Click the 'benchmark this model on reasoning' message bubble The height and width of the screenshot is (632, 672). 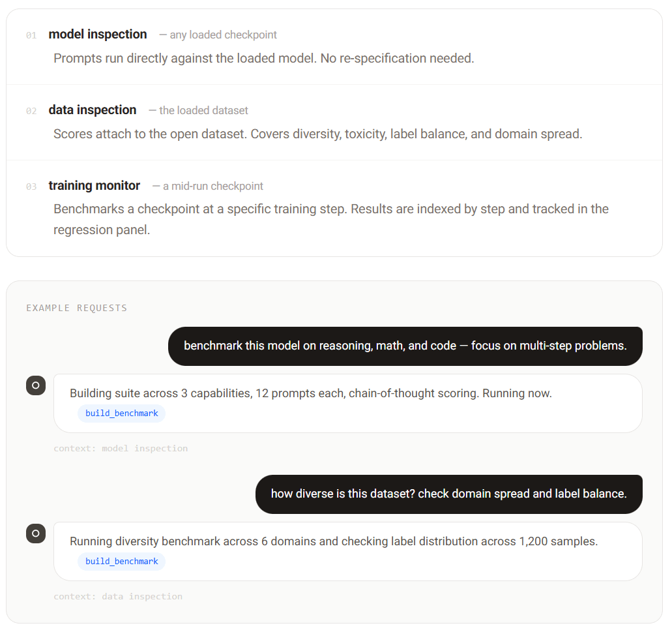pos(405,346)
